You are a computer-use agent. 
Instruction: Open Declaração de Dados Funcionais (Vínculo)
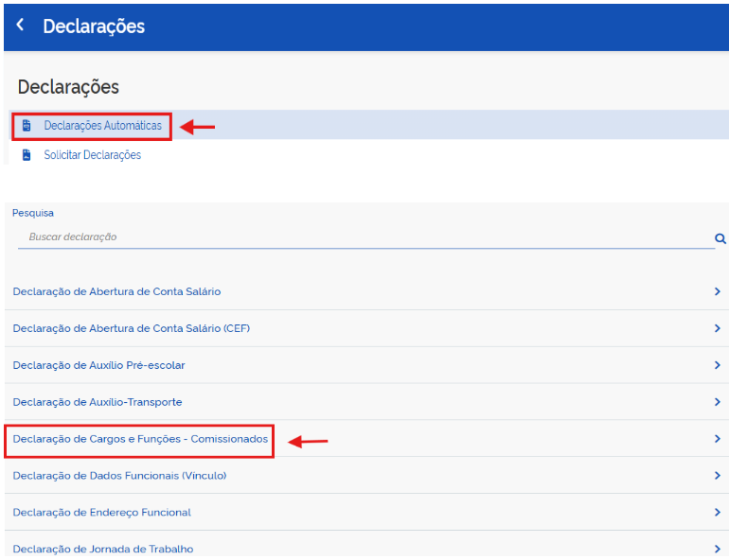coord(119,476)
